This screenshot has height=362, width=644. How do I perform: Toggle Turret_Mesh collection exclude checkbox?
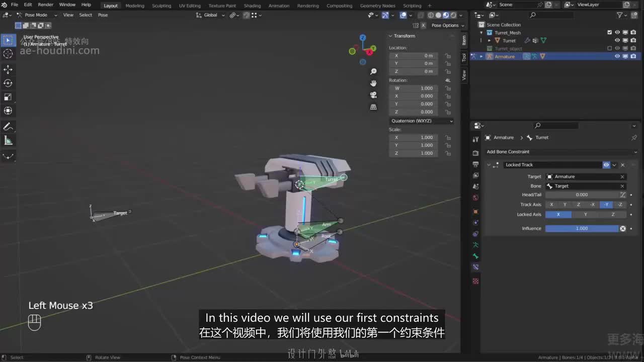pyautogui.click(x=609, y=33)
